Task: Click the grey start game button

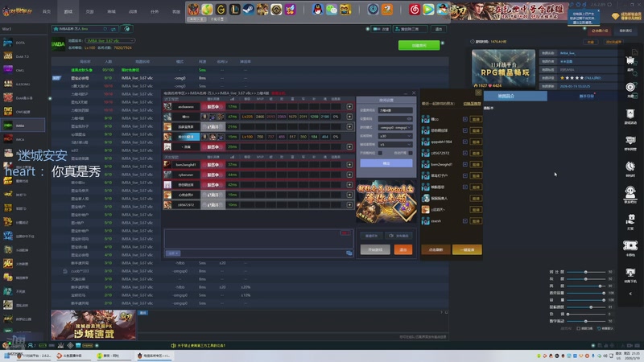Action: (375, 249)
